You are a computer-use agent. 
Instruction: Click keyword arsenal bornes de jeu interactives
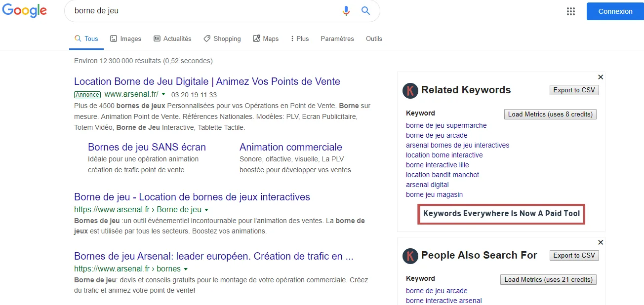coord(457,145)
